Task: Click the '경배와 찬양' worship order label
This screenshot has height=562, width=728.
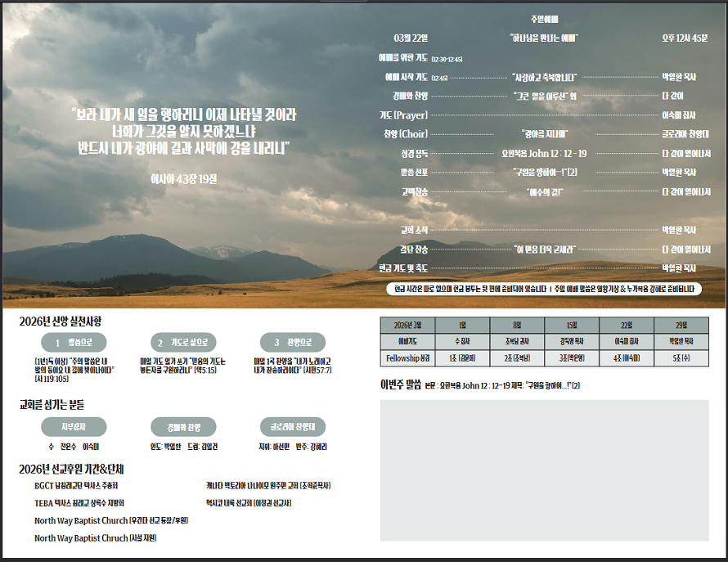Action: point(411,96)
